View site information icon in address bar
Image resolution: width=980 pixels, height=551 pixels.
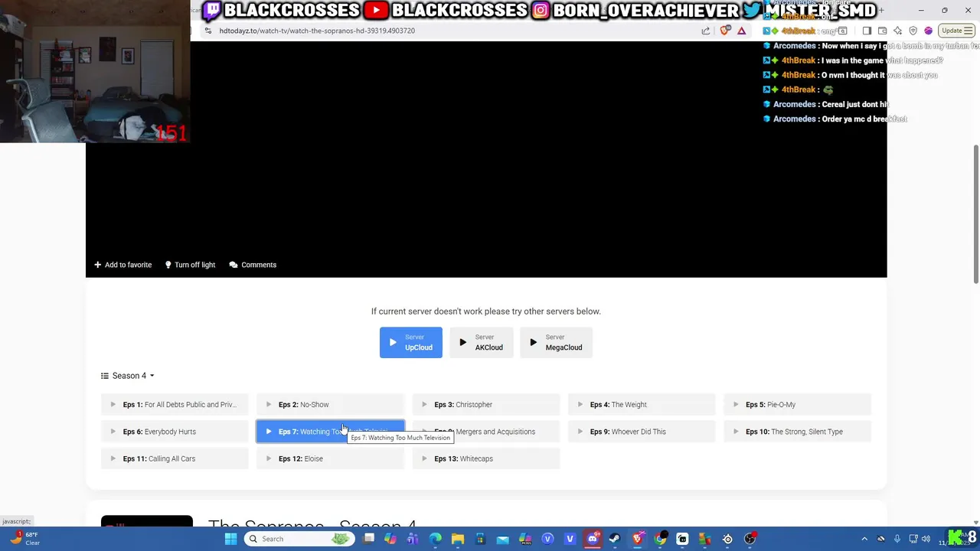coord(207,31)
